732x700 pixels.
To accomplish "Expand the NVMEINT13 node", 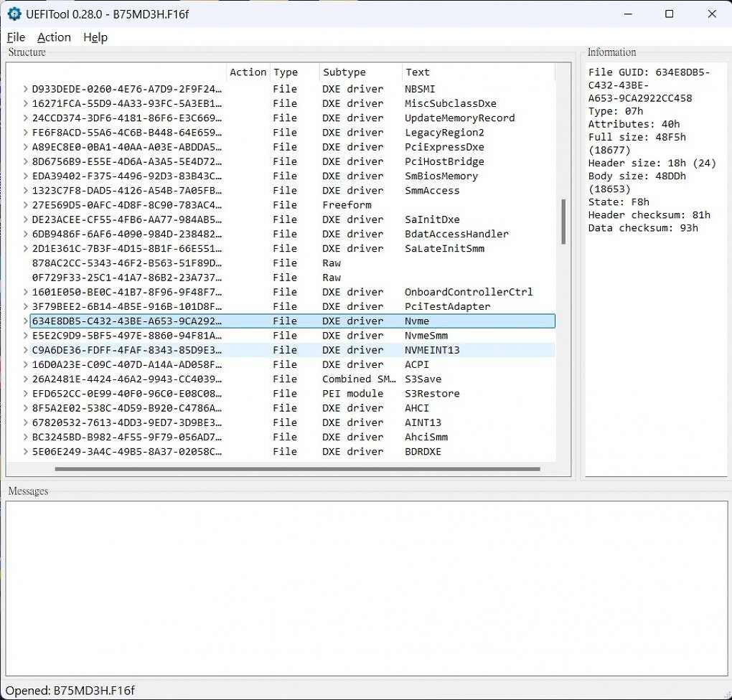I will (26, 349).
